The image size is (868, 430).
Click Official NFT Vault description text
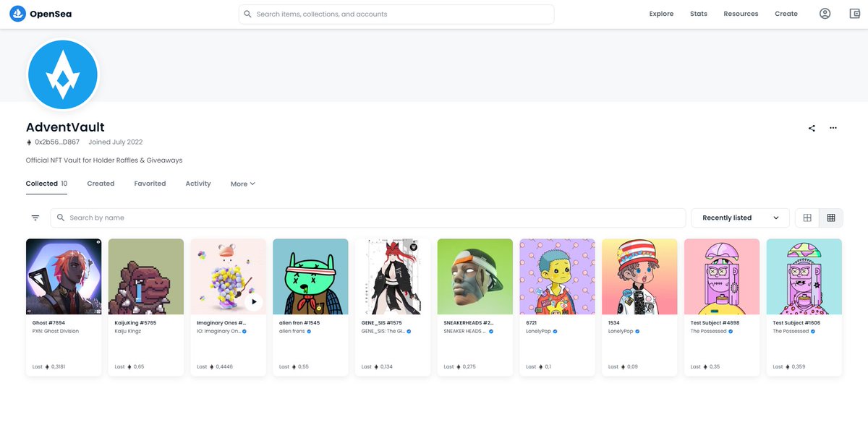[104, 160]
